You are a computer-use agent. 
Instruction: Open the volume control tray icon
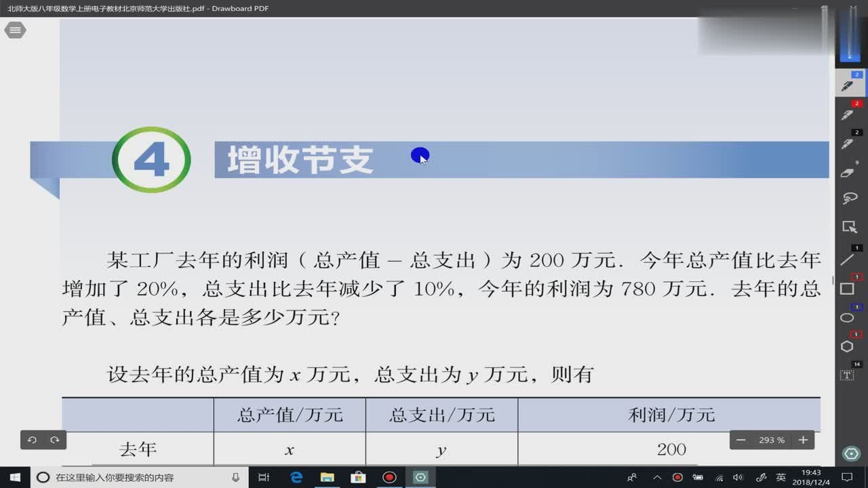point(738,477)
